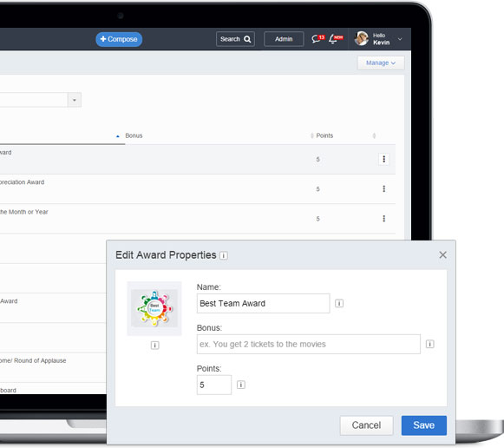This screenshot has height=448, width=504.
Task: Open options menu for first award row
Action: point(383,159)
